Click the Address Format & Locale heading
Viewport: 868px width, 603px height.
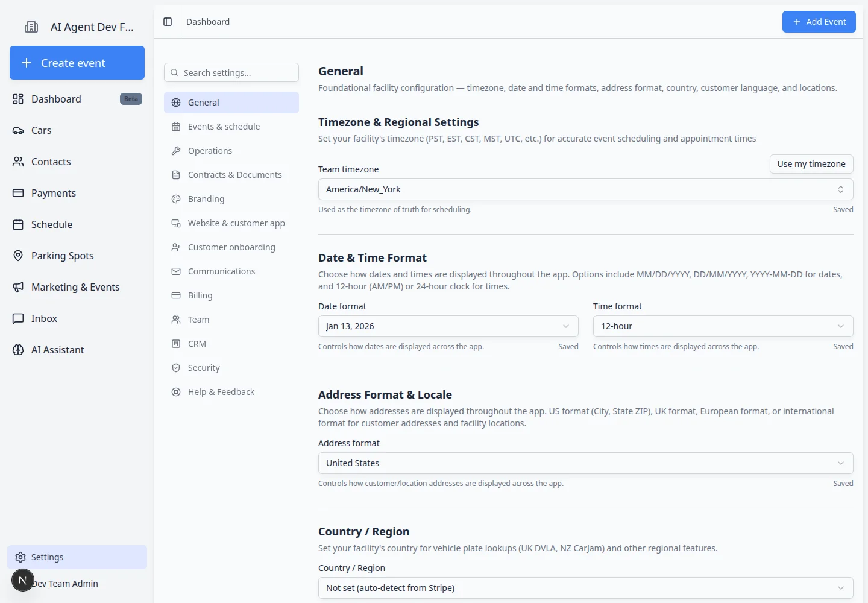pos(385,395)
